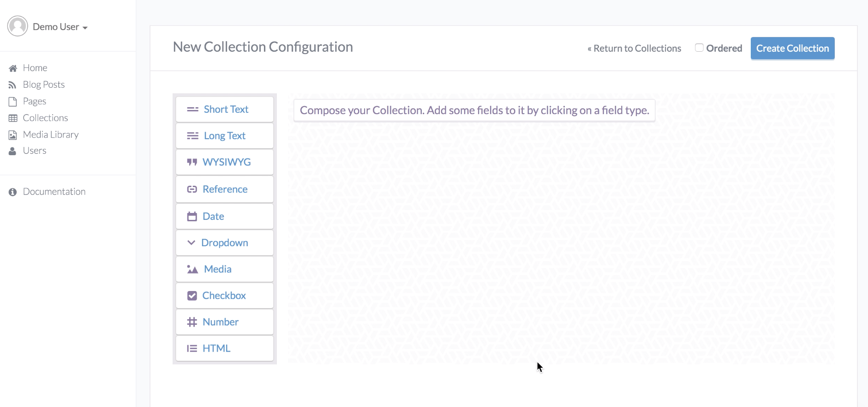Add a Number field
Viewport: 868px width, 407px height.
pos(225,322)
